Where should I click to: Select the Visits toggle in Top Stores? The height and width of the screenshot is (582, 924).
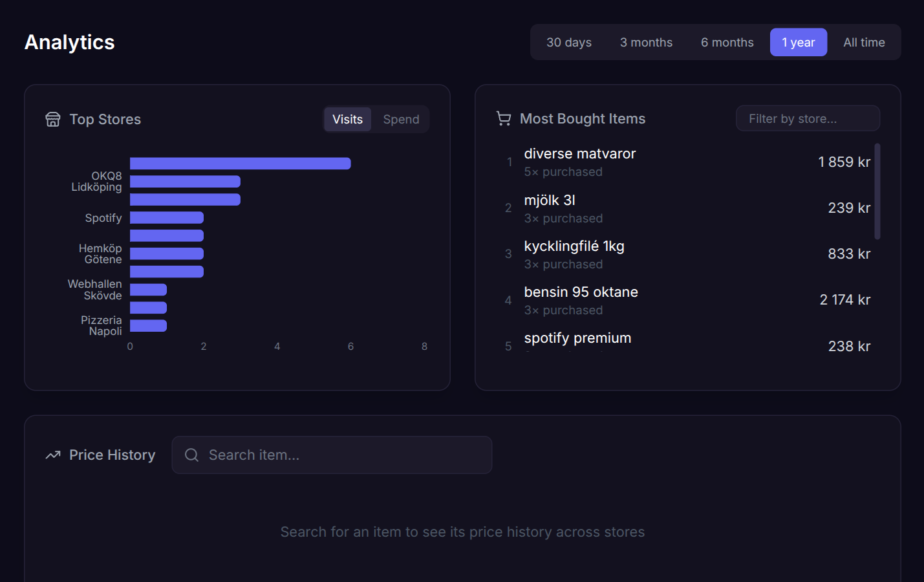(x=347, y=119)
